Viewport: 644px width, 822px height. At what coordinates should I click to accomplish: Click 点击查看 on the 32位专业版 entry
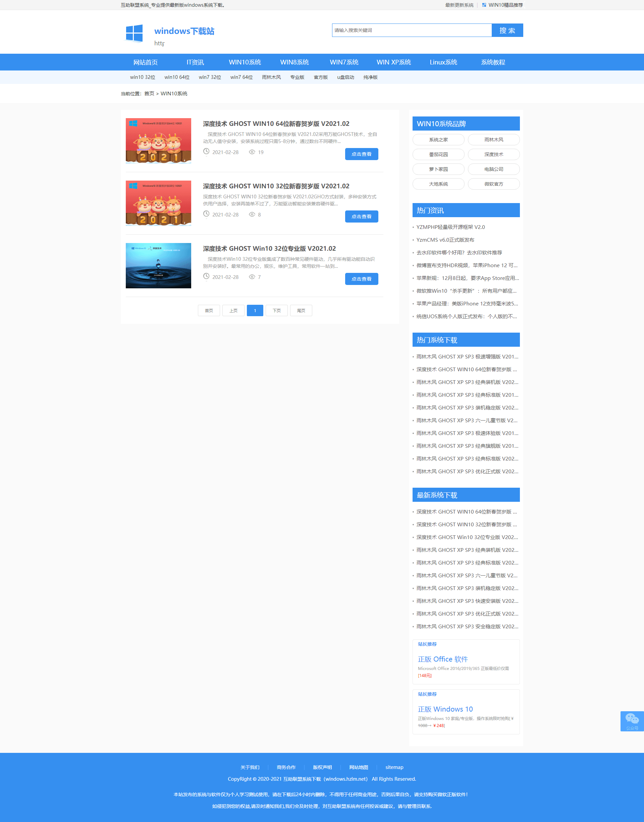click(361, 279)
